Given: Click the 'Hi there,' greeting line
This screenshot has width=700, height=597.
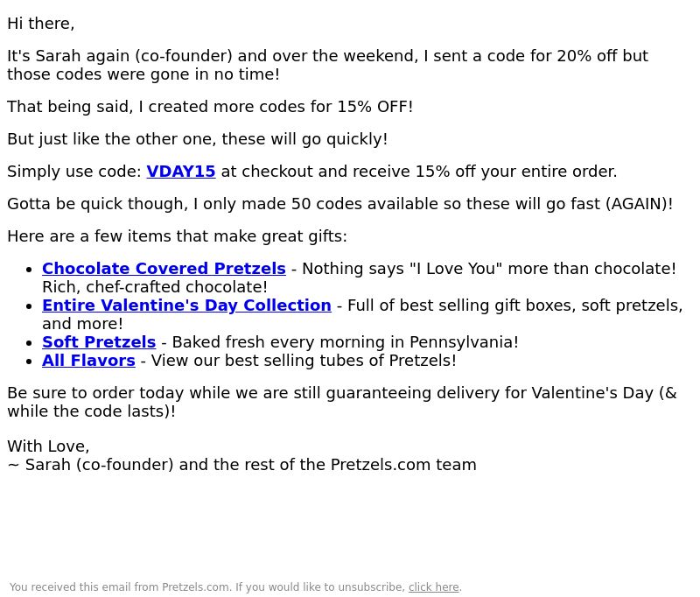Looking at the screenshot, I should (40, 24).
